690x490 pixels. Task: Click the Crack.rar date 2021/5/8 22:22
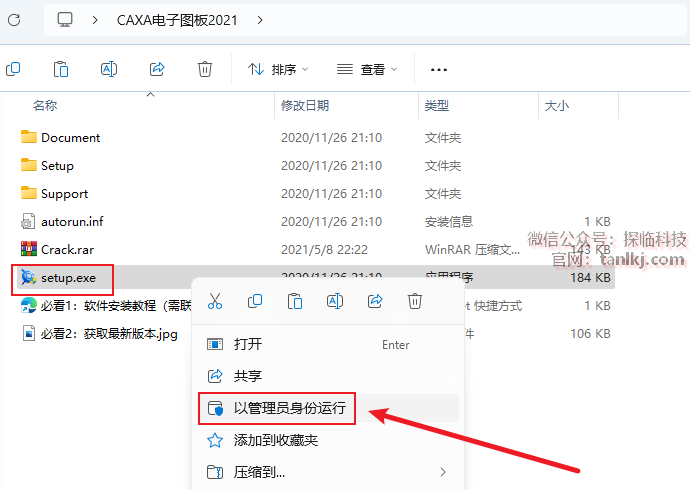point(324,250)
